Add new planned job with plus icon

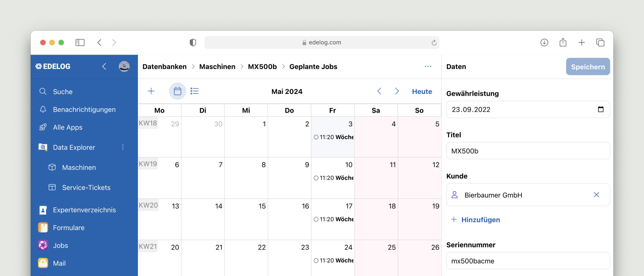tap(151, 91)
